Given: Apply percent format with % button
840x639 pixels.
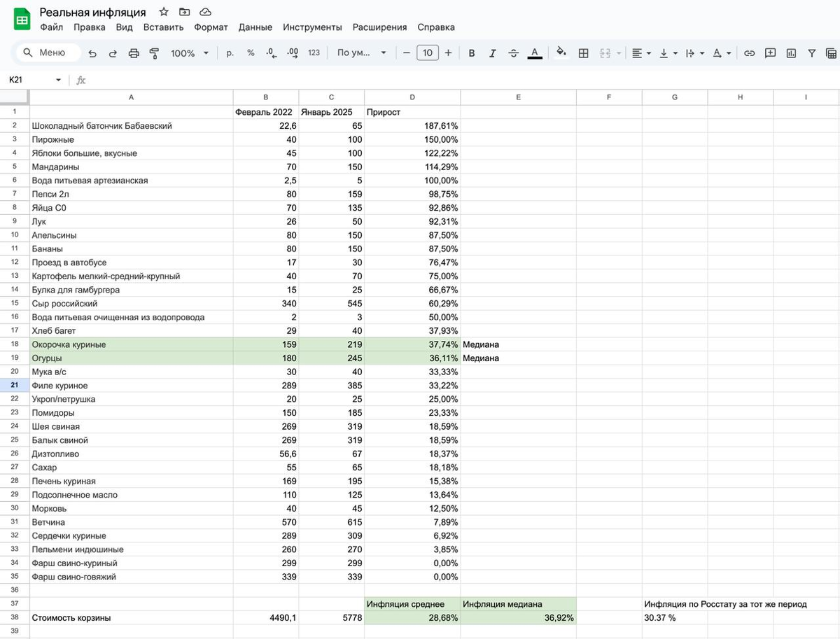Looking at the screenshot, I should click(x=251, y=52).
